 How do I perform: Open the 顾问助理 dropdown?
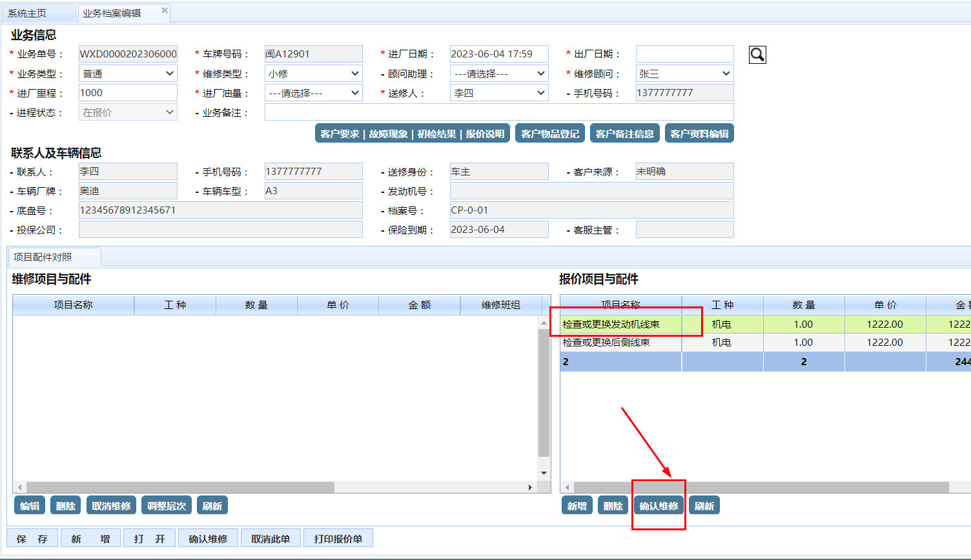(x=499, y=74)
